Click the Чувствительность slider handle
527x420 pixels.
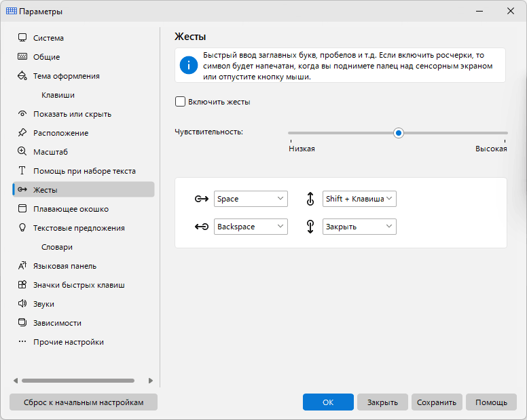point(398,133)
